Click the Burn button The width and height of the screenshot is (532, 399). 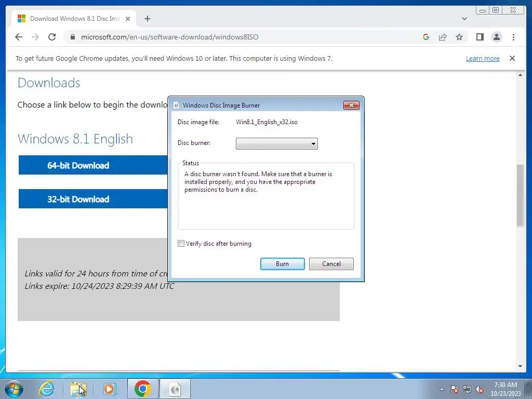tap(282, 264)
